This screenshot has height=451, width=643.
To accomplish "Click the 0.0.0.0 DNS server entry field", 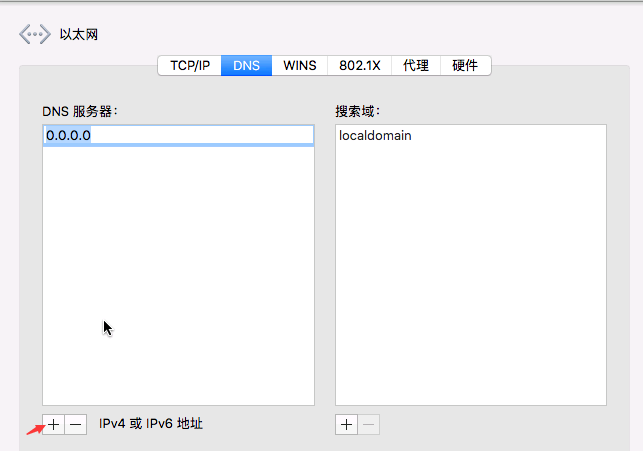I will click(178, 134).
